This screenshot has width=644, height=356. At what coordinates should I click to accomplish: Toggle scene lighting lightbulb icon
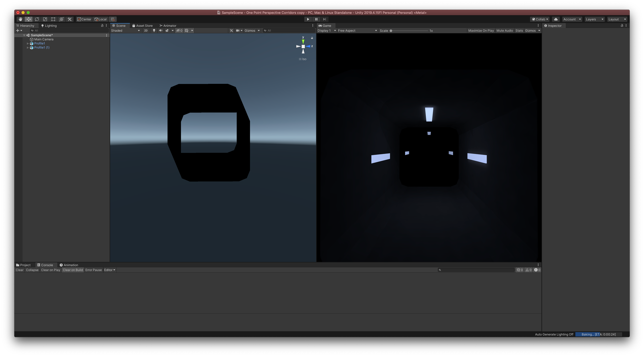pyautogui.click(x=154, y=31)
